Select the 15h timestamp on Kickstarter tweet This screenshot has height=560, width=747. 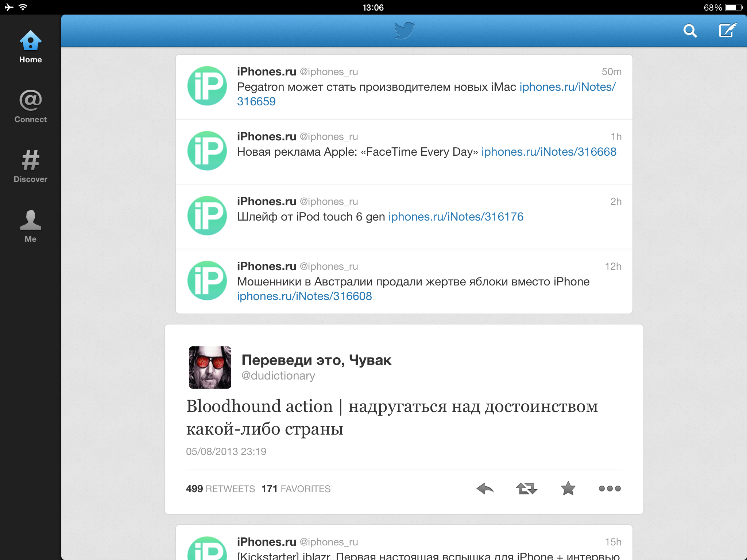point(613,542)
